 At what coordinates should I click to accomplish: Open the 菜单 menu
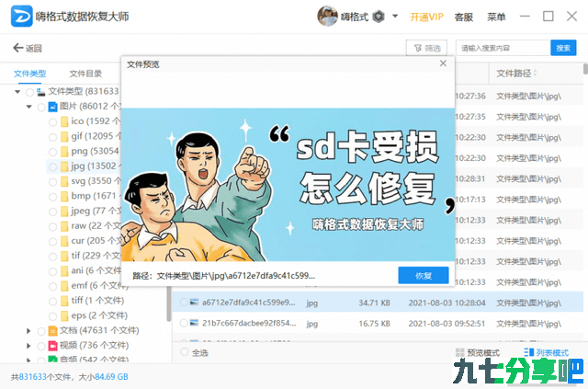tap(496, 17)
